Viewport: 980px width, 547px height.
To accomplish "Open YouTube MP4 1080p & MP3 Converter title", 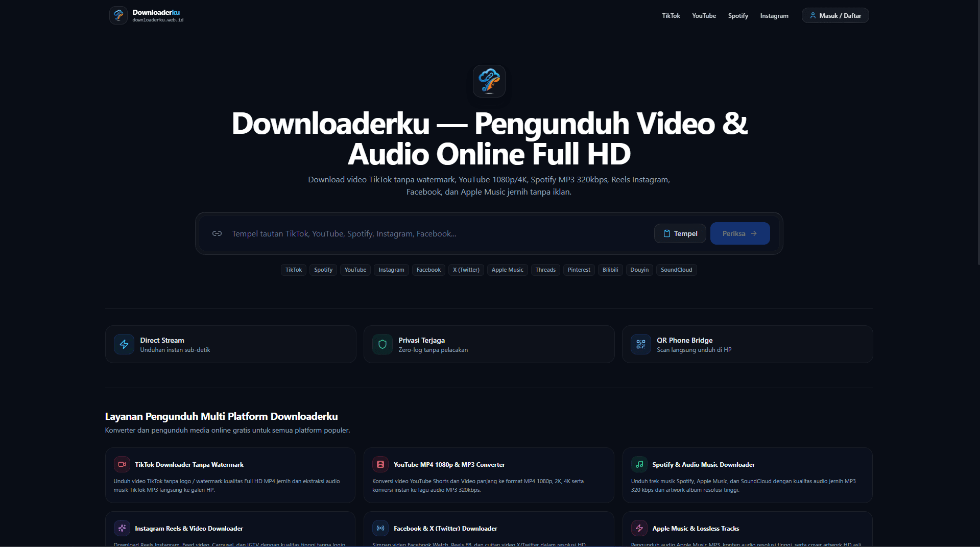I will tap(449, 465).
